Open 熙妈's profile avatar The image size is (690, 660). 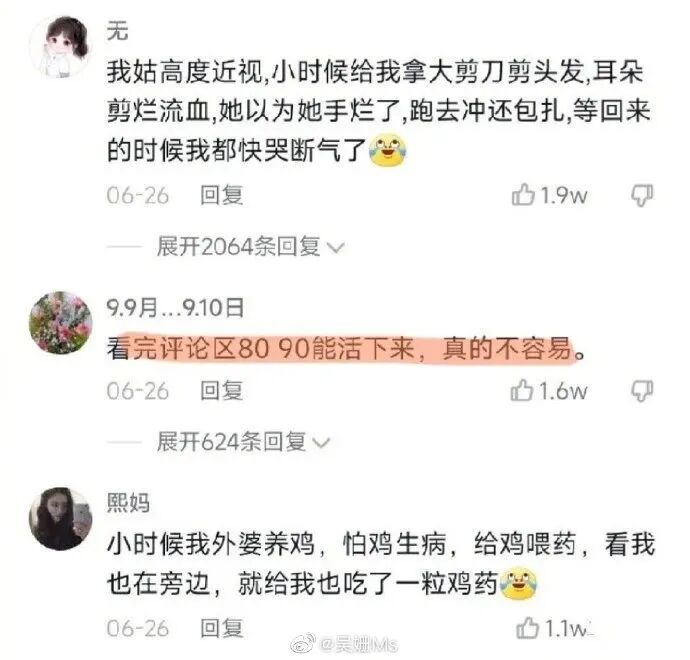(61, 519)
